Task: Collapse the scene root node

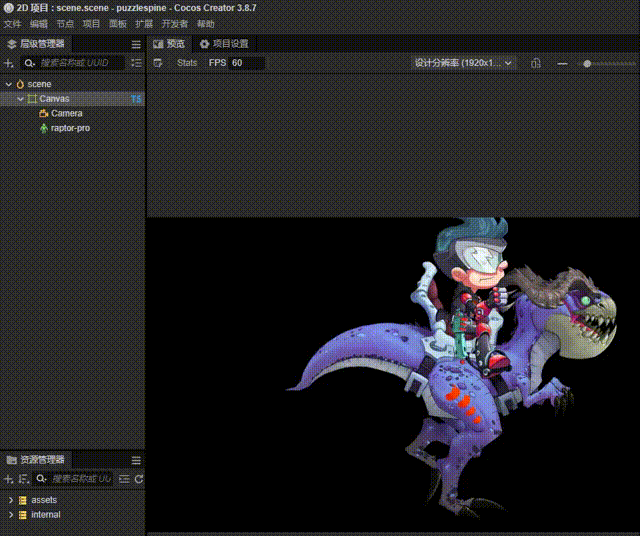Action: (x=9, y=84)
